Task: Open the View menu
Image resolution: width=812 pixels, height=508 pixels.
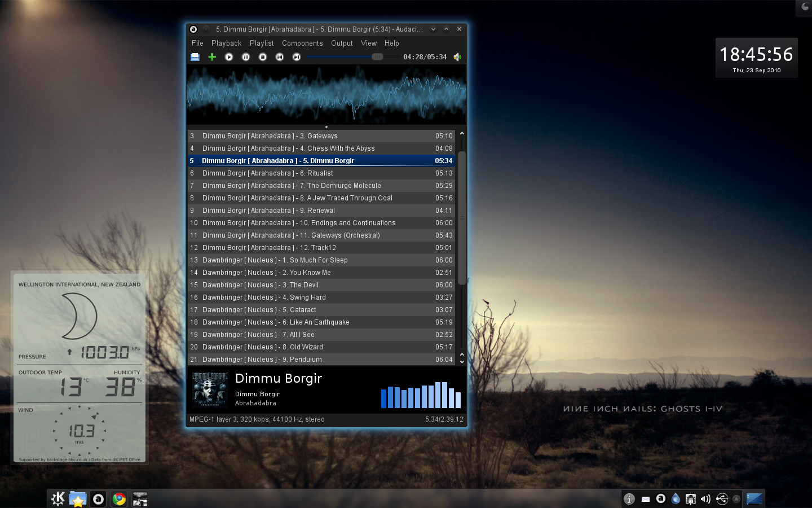Action: pos(369,43)
